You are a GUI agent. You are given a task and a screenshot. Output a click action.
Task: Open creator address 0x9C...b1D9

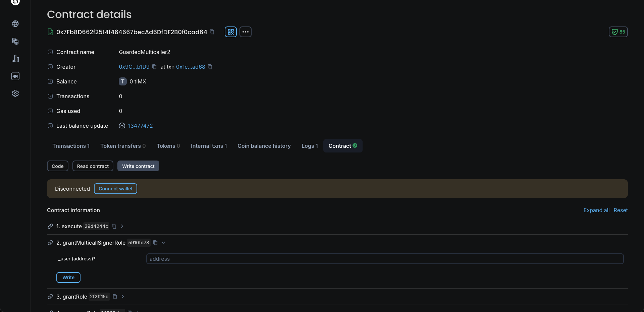pos(134,67)
